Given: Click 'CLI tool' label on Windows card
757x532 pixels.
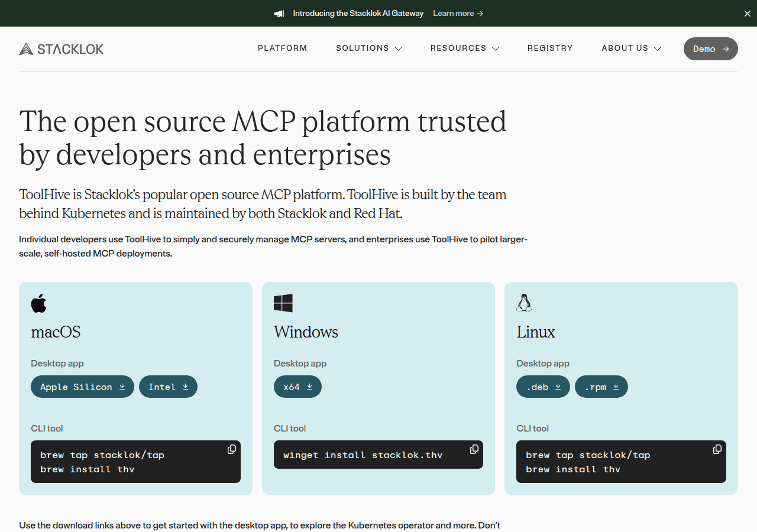Looking at the screenshot, I should pyautogui.click(x=290, y=429).
